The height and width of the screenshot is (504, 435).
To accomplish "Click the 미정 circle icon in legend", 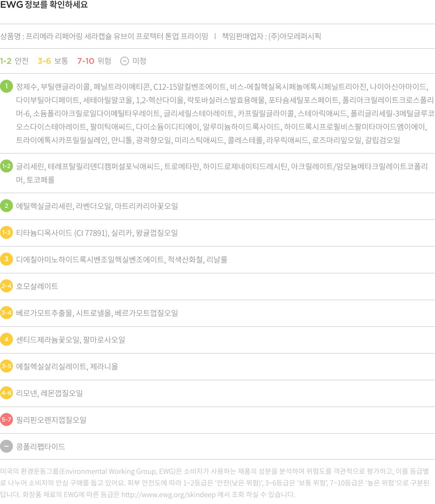I will tap(124, 61).
